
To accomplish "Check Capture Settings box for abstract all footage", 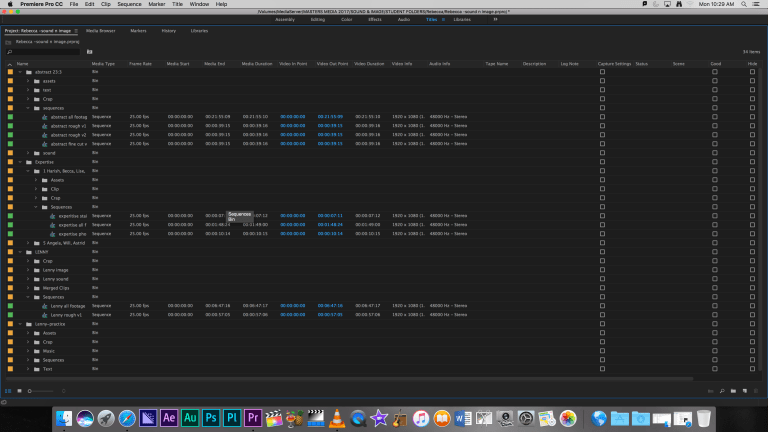I will point(602,117).
